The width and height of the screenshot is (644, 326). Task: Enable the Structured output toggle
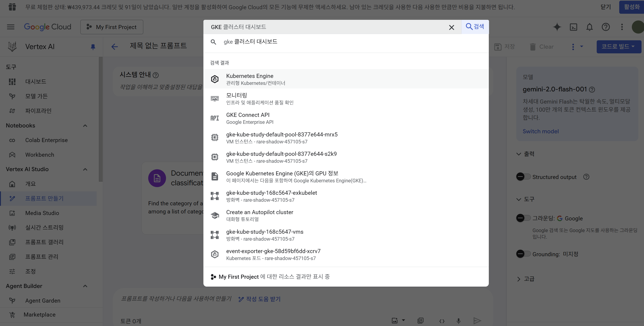click(523, 177)
